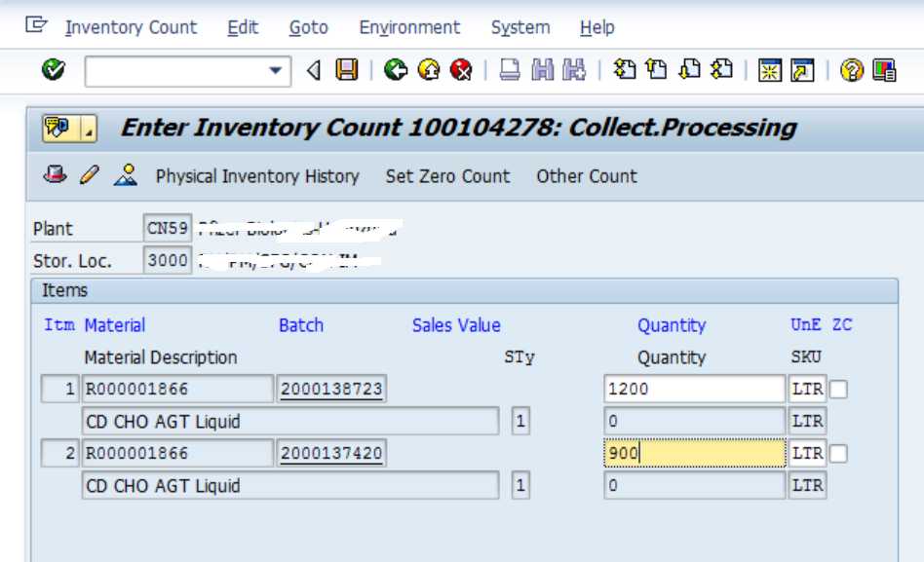Image resolution: width=924 pixels, height=562 pixels.
Task: Click the Batch column header
Action: (x=301, y=325)
